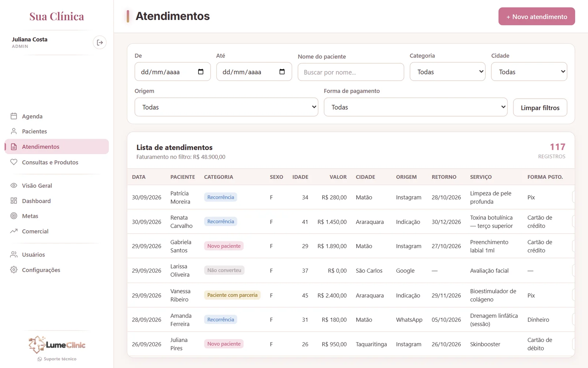
Task: Click the SERVIÇO column header
Action: coord(481,177)
